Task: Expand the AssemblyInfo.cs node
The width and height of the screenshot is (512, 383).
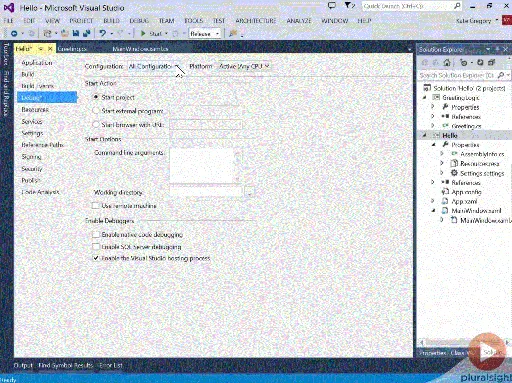Action: point(442,154)
